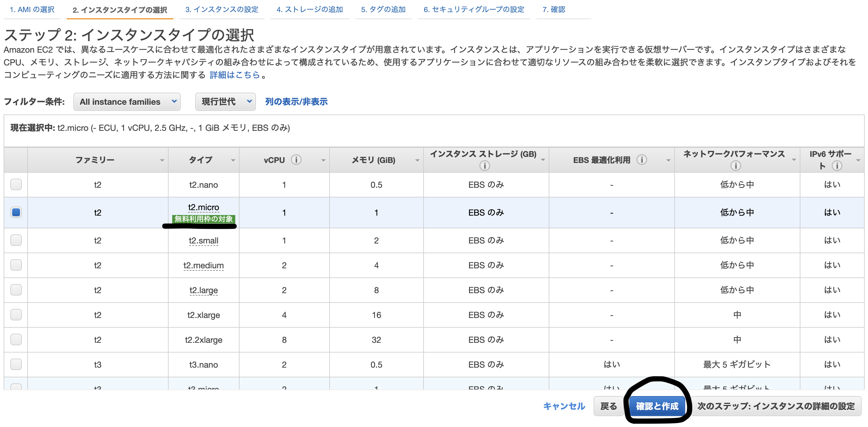Open vCPU column sort arrow
Viewport: 868px width, 427px height.
(x=323, y=161)
